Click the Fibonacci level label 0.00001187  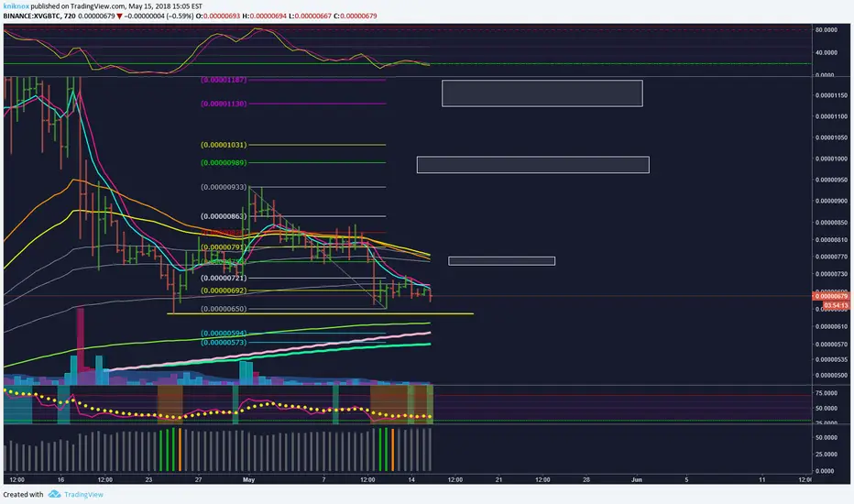pyautogui.click(x=224, y=80)
